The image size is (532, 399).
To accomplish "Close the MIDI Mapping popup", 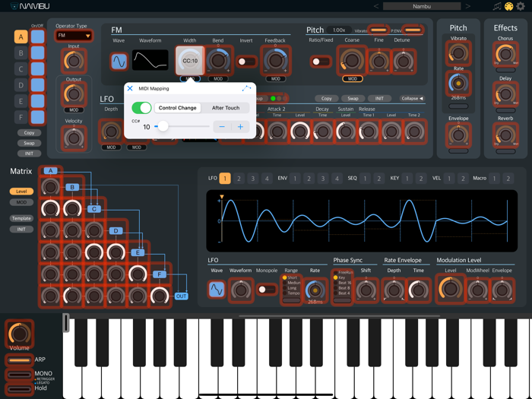I will pyautogui.click(x=130, y=88).
